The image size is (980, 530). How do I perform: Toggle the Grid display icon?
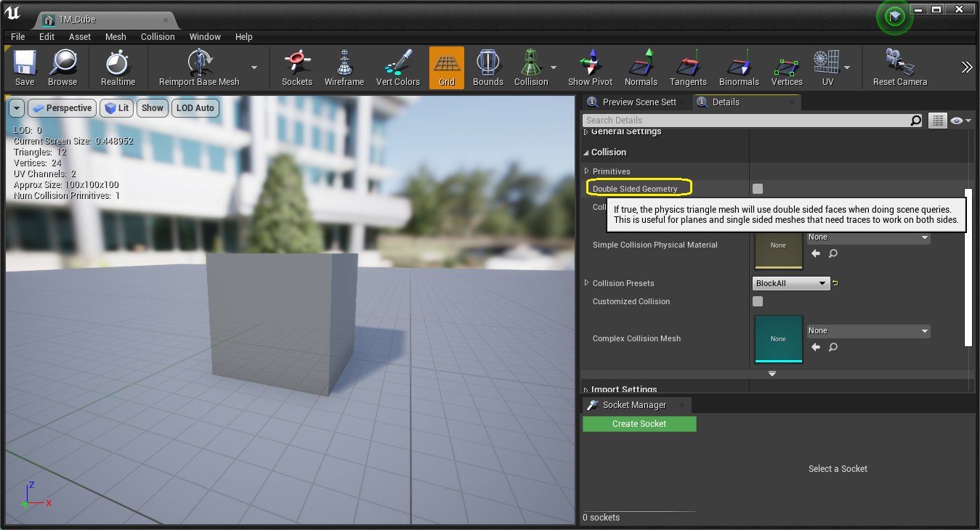point(446,68)
